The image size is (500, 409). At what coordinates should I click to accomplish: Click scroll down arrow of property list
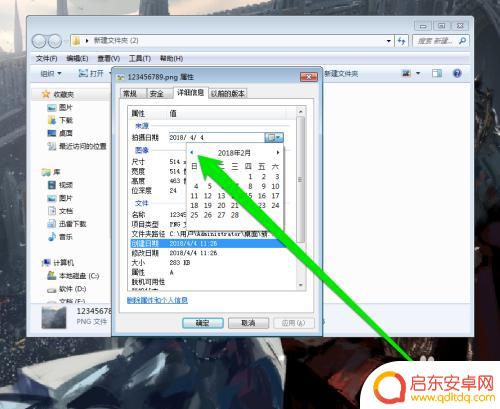point(301,285)
